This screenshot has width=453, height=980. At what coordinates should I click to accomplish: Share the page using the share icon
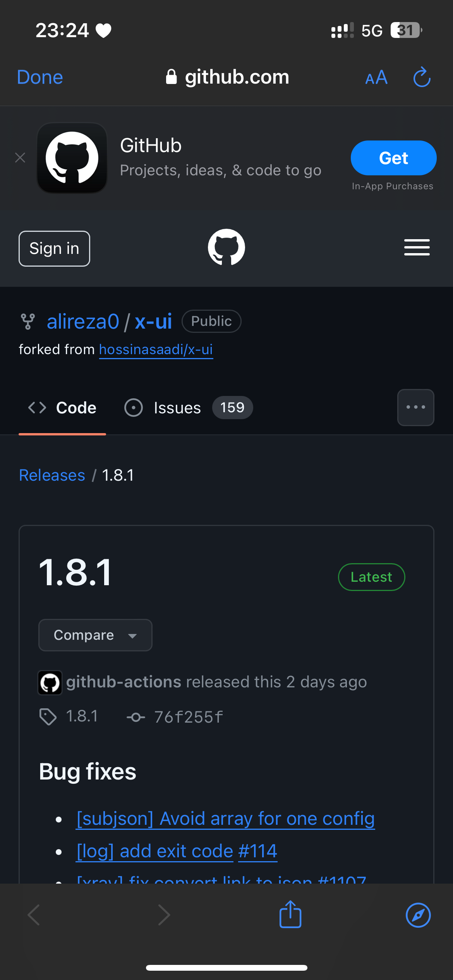(x=290, y=915)
